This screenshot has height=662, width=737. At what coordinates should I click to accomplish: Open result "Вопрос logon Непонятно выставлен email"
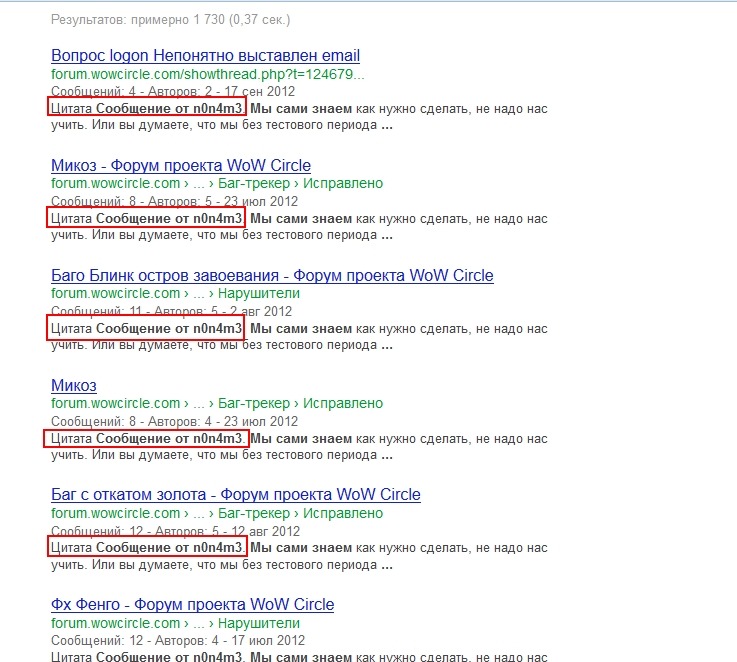tap(205, 55)
